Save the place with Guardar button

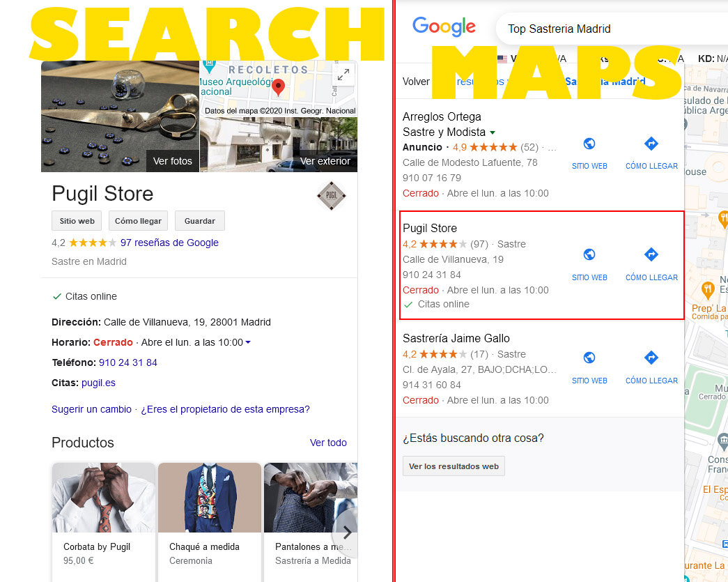click(200, 221)
